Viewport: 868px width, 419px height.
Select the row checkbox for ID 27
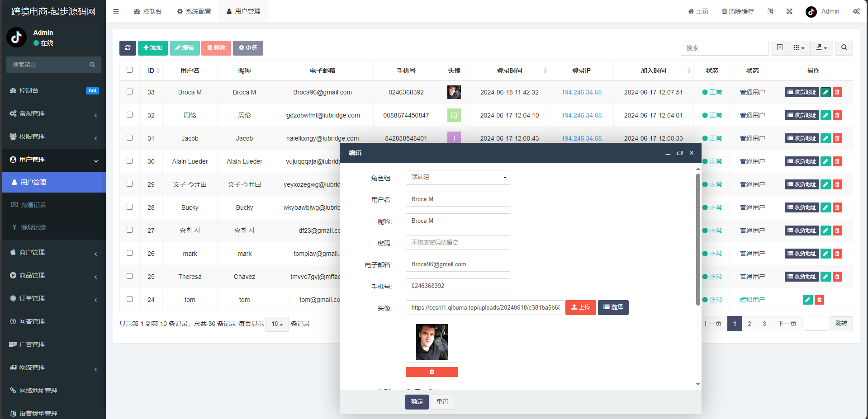coord(130,230)
